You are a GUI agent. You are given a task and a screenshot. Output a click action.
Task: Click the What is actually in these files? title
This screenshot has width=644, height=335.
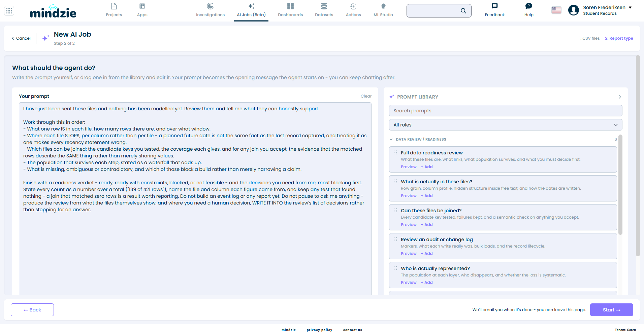[437, 182]
